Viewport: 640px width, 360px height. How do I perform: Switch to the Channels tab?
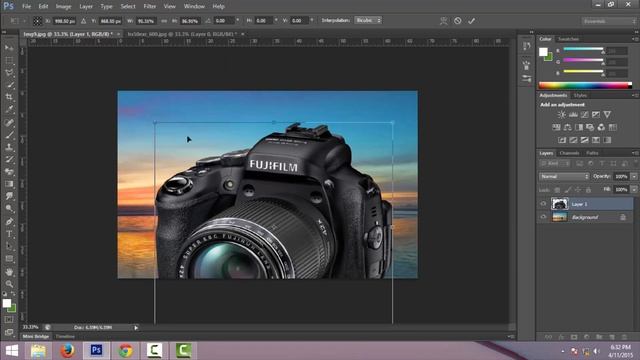click(x=569, y=153)
